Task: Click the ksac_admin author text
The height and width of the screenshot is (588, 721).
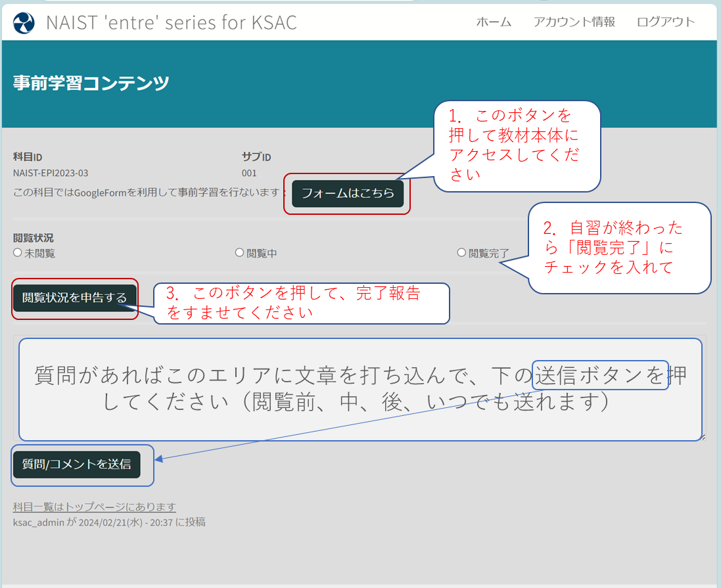Action: coord(39,522)
